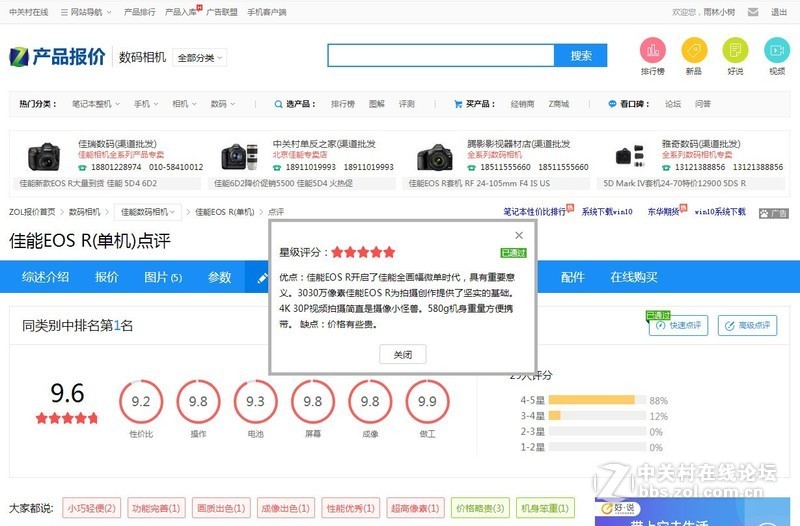This screenshot has height=526, width=800.
Task: Select the 小巧轻便(2) tag
Action: [x=92, y=508]
